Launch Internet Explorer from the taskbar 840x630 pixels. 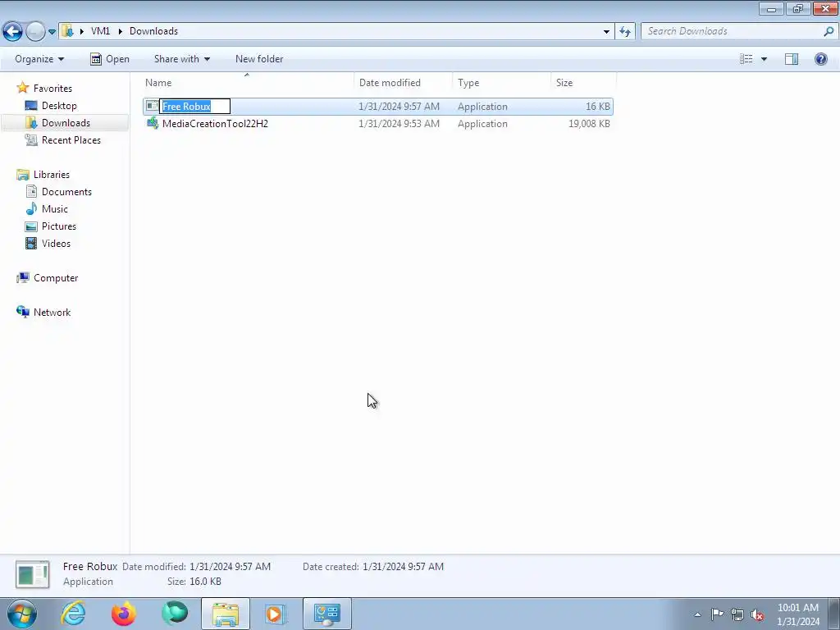(73, 614)
